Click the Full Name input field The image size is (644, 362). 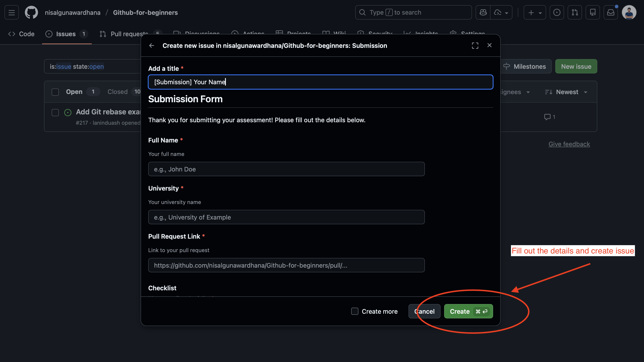click(x=286, y=169)
